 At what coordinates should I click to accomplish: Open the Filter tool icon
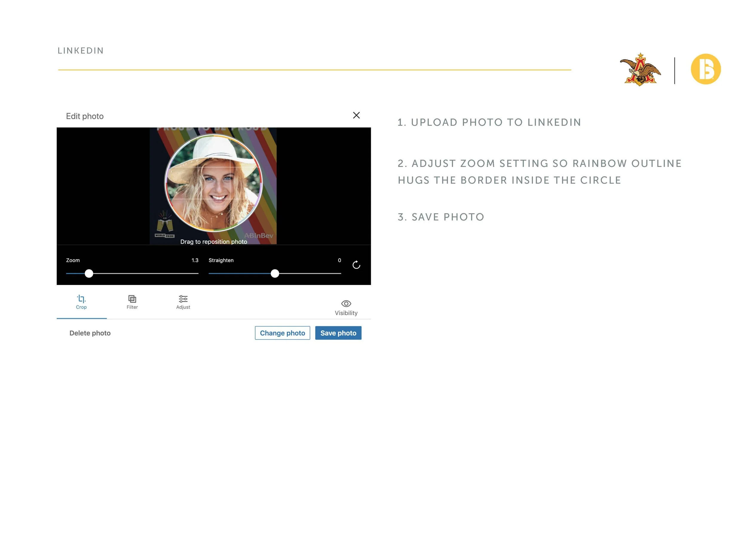click(x=132, y=299)
